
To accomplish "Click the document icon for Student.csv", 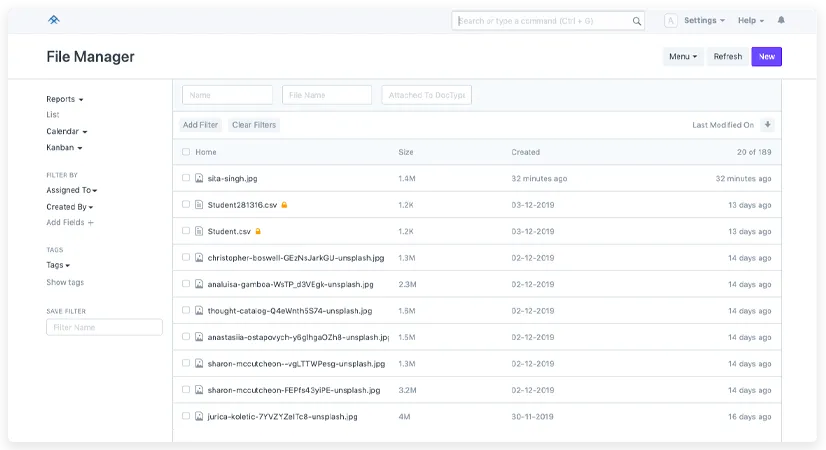I will pos(199,231).
